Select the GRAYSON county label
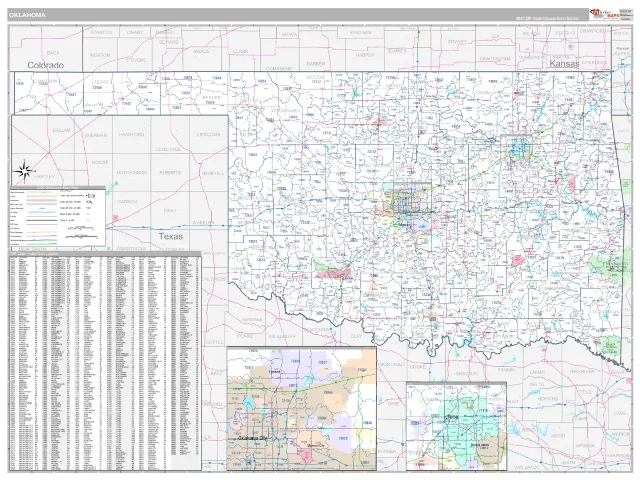The width and height of the screenshot is (640, 480). [467, 373]
